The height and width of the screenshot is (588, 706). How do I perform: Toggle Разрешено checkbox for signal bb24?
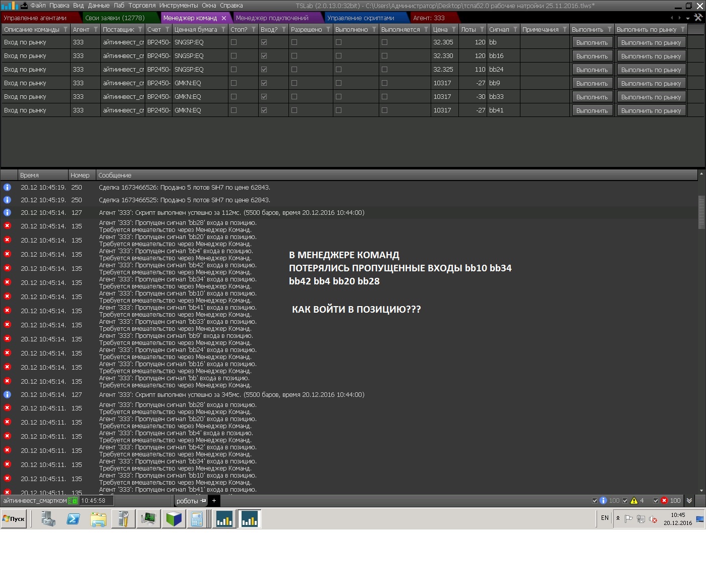pyautogui.click(x=295, y=70)
